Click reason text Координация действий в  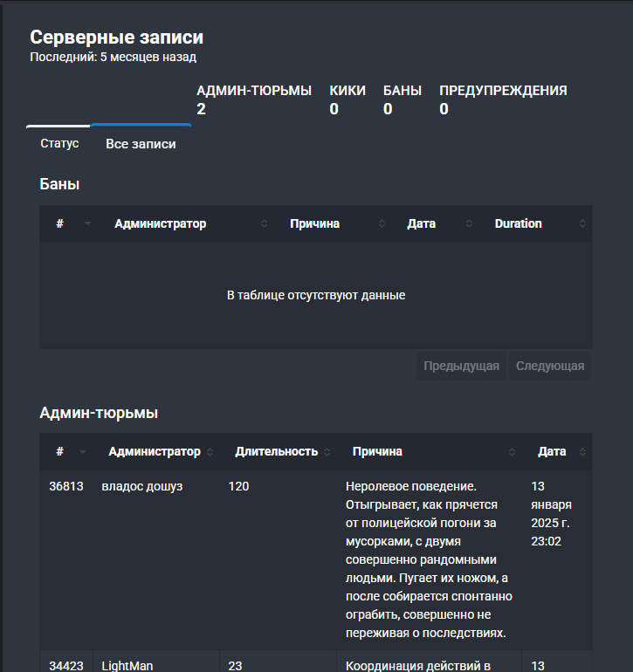[418, 666]
